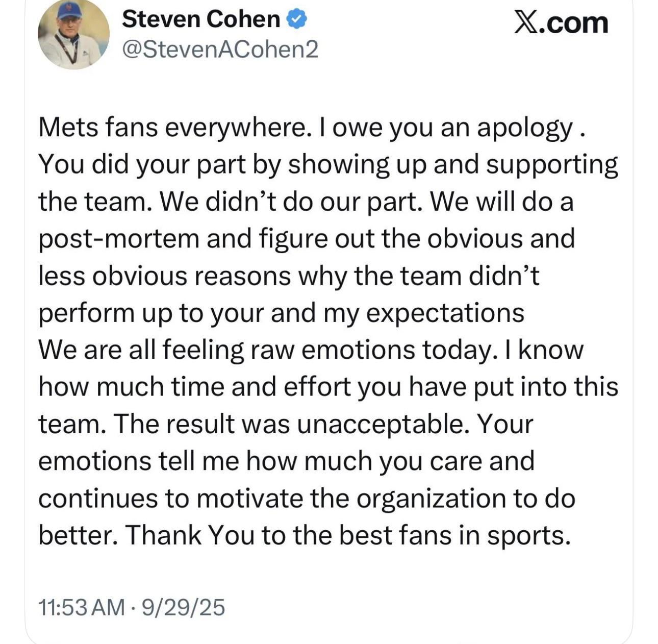This screenshot has height=644, width=658.
Task: Click Steven Cohen's profile avatar photo
Action: pos(73,34)
